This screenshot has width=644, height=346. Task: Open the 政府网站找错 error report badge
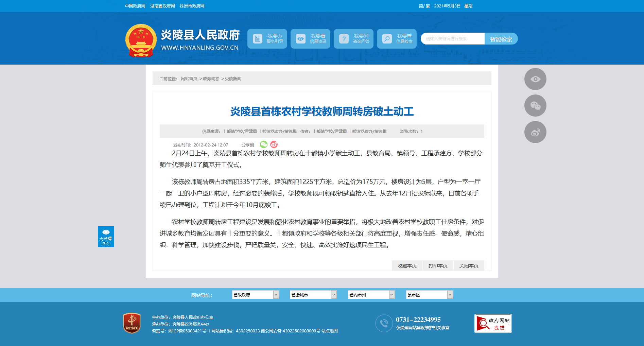coord(493,323)
